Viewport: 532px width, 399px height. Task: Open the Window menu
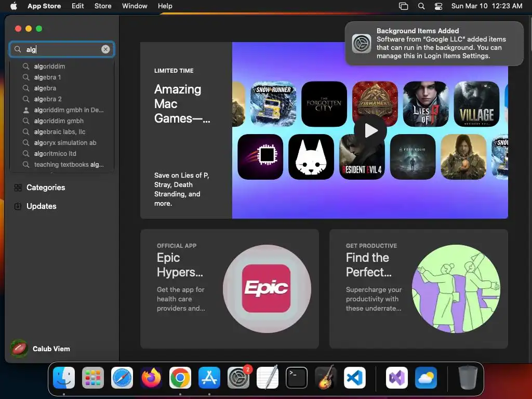coord(135,6)
